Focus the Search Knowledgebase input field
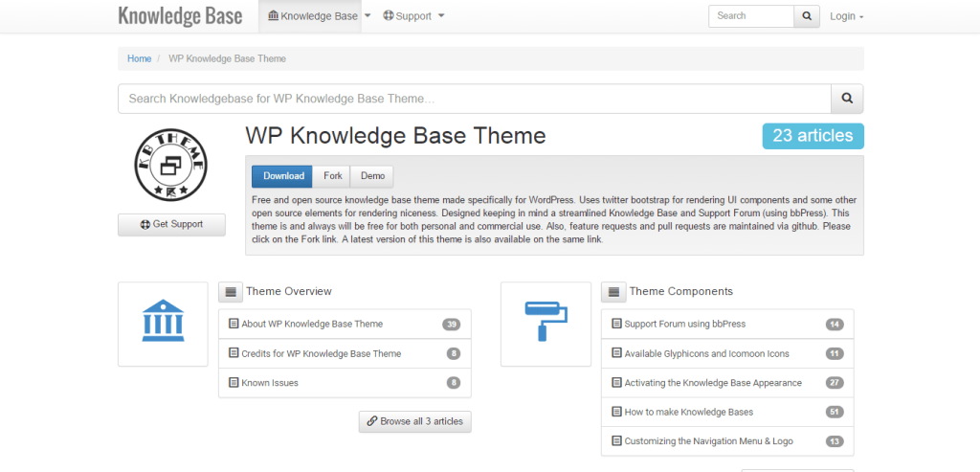Image resolution: width=980 pixels, height=472 pixels. [x=475, y=99]
